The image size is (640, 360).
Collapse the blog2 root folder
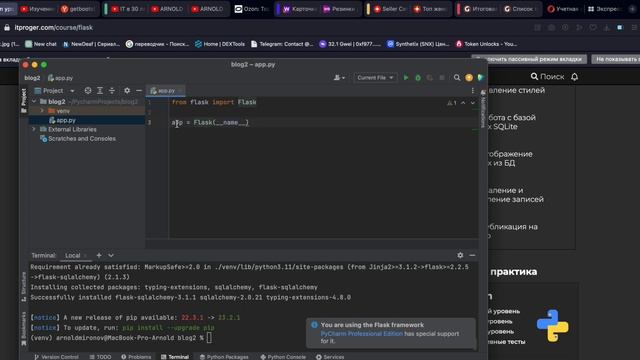(x=34, y=102)
